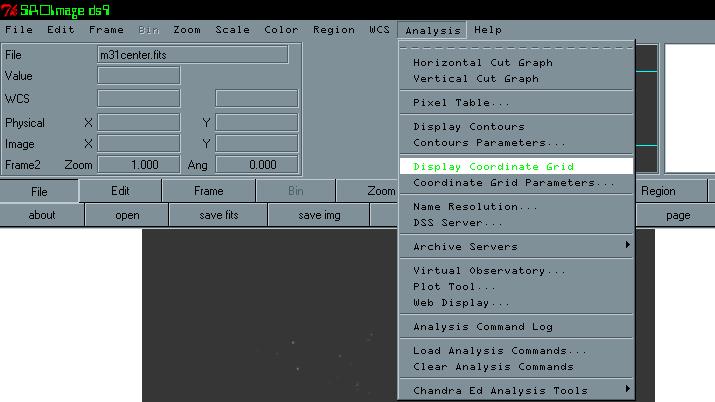This screenshot has height=402, width=715.
Task: Open the Region menu in menu bar
Action: pos(334,30)
